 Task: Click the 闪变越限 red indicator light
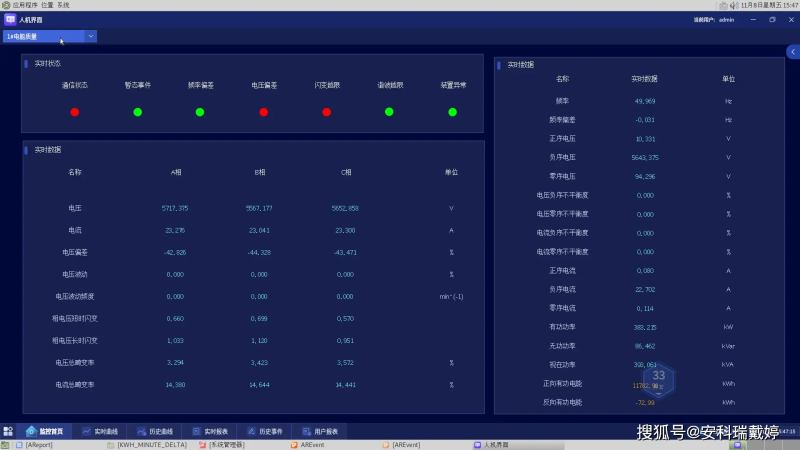click(327, 112)
